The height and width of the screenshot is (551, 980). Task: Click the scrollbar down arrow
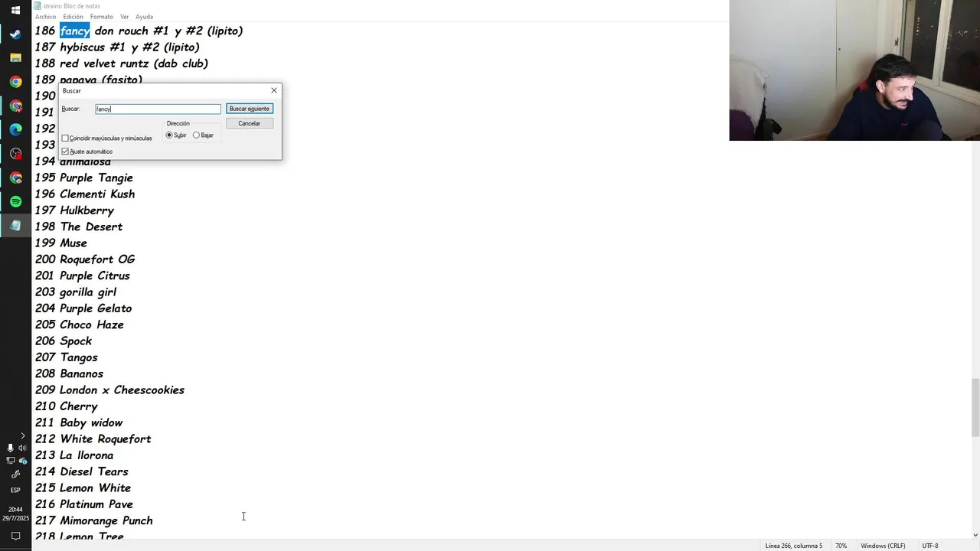[975, 535]
